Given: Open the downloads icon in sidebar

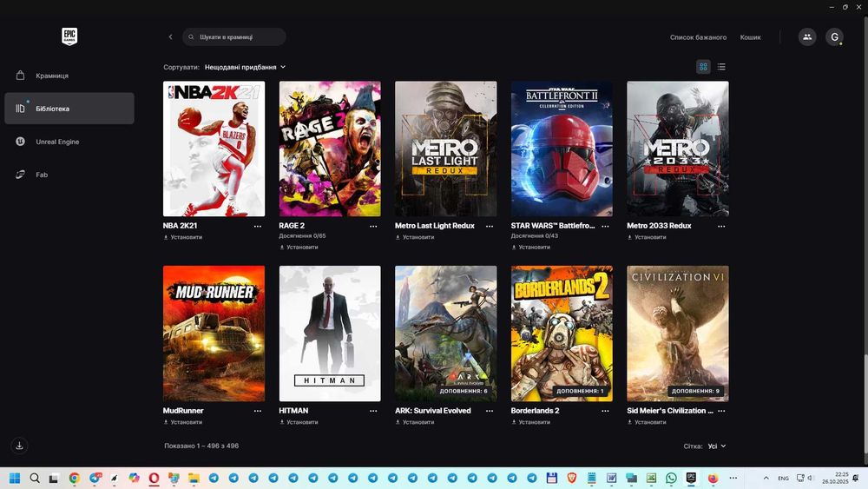Looking at the screenshot, I should point(19,446).
